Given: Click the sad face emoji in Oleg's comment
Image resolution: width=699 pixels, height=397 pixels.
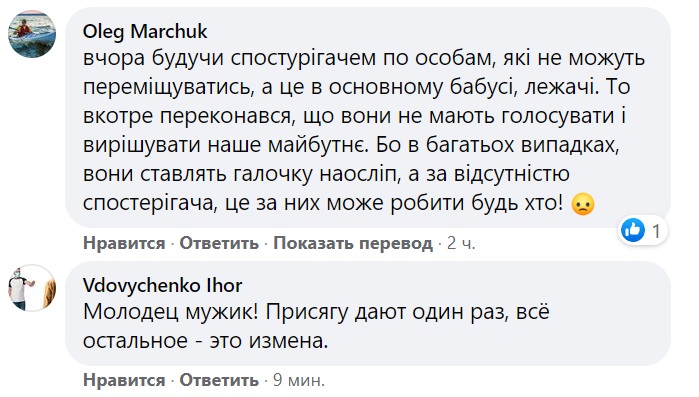Looking at the screenshot, I should click(583, 204).
